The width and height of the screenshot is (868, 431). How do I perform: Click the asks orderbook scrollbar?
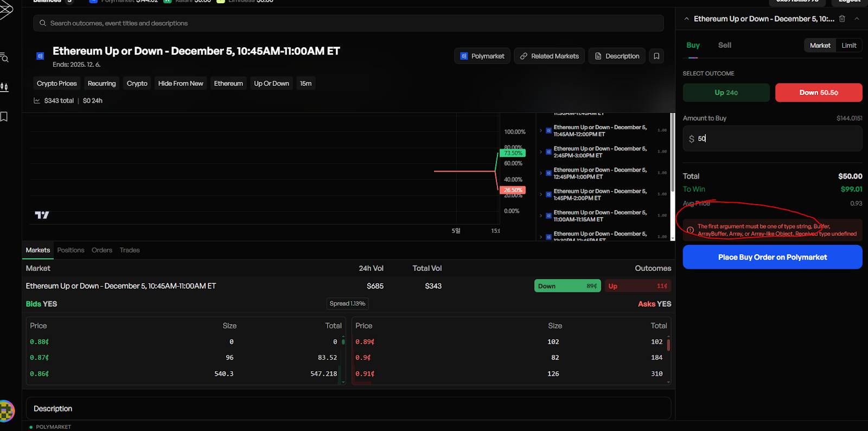click(668, 345)
